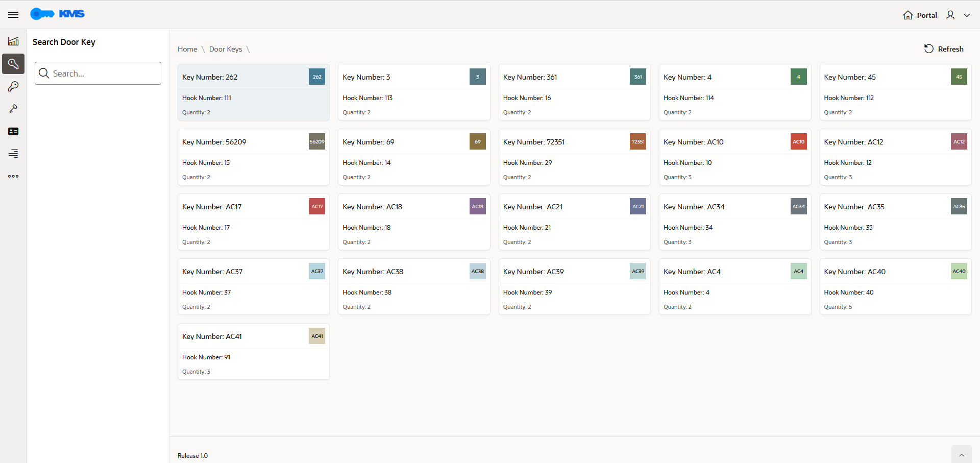980x463 pixels.
Task: Open the ID card icon in sidebar
Action: coord(13,131)
